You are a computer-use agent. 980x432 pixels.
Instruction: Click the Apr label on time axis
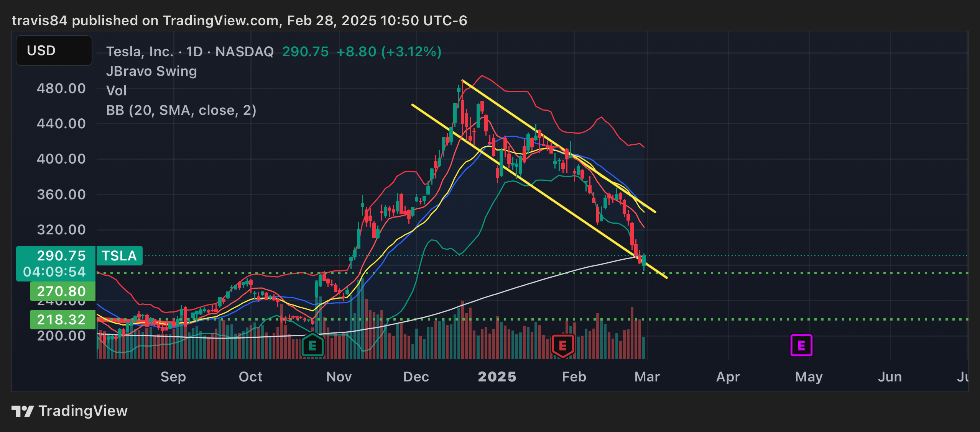point(728,377)
